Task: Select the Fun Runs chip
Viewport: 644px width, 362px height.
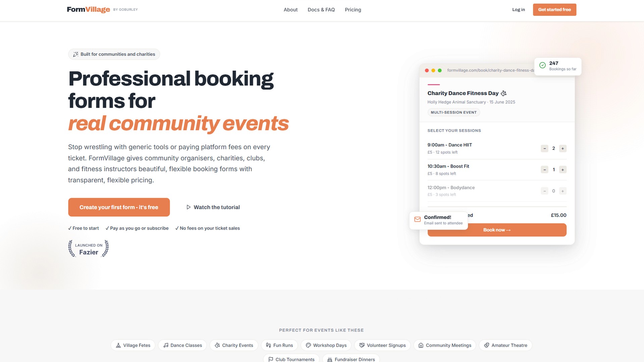Action: click(279, 345)
